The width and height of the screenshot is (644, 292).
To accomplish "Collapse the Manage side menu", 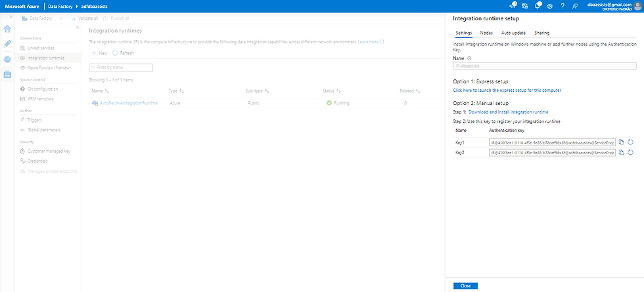I will pyautogui.click(x=78, y=28).
